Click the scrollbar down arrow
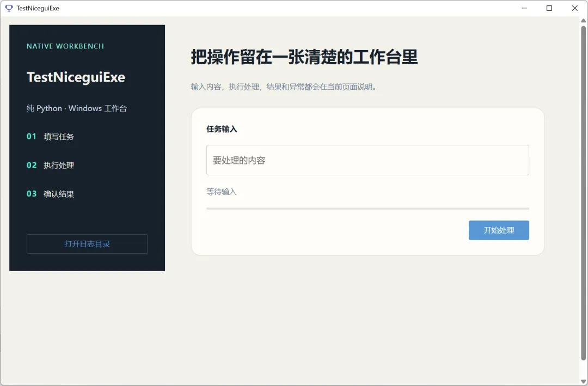Image resolution: width=588 pixels, height=386 pixels. click(583, 382)
